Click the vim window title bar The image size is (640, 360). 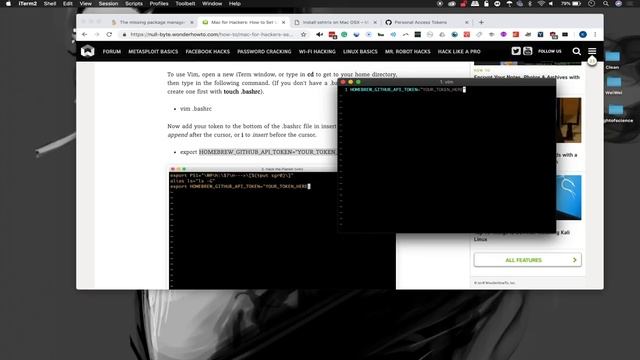[x=447, y=82]
